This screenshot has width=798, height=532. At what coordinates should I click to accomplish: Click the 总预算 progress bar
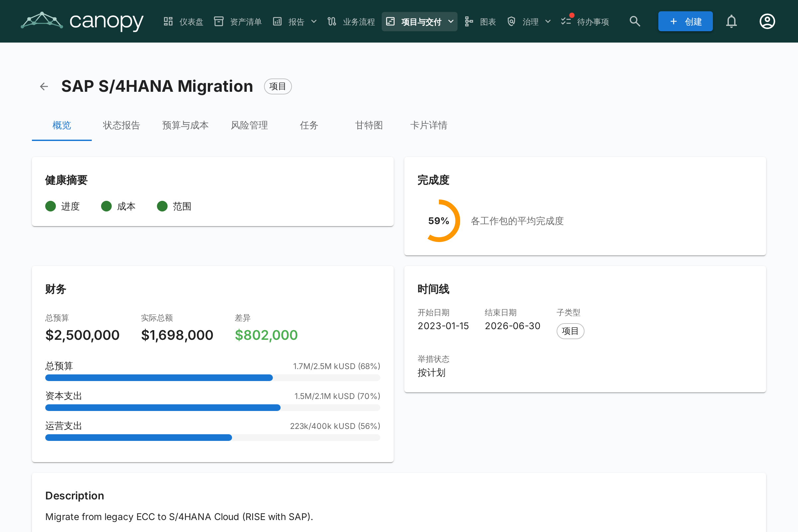213,378
